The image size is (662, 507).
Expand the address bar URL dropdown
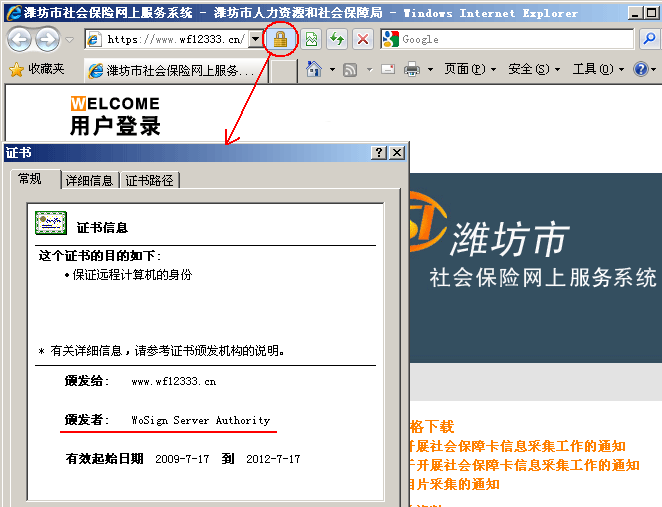tap(256, 39)
